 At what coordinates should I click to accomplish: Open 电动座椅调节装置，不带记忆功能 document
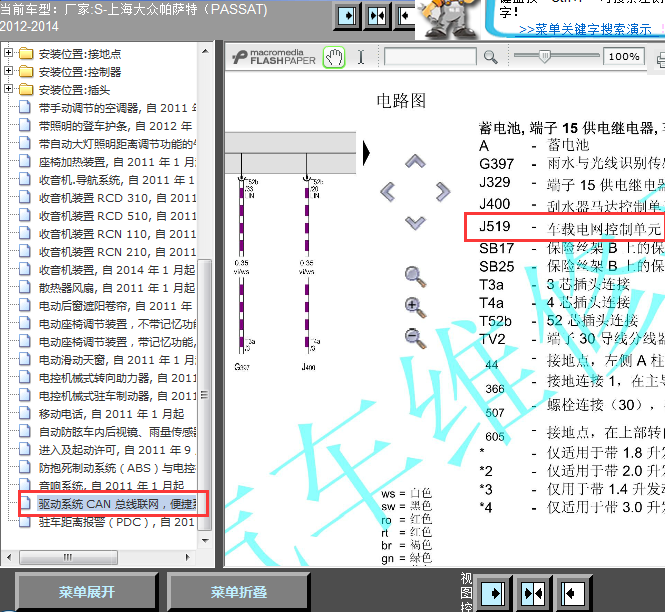pos(117,324)
